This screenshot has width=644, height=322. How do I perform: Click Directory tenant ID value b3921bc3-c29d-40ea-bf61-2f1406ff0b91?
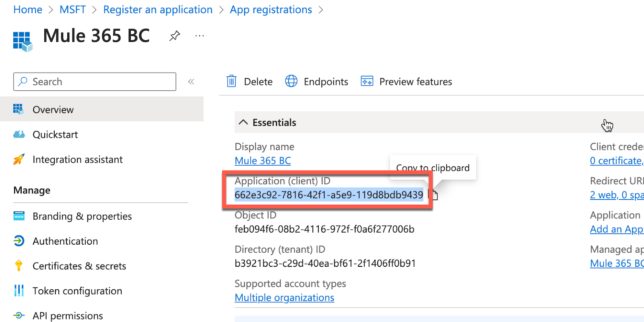325,264
